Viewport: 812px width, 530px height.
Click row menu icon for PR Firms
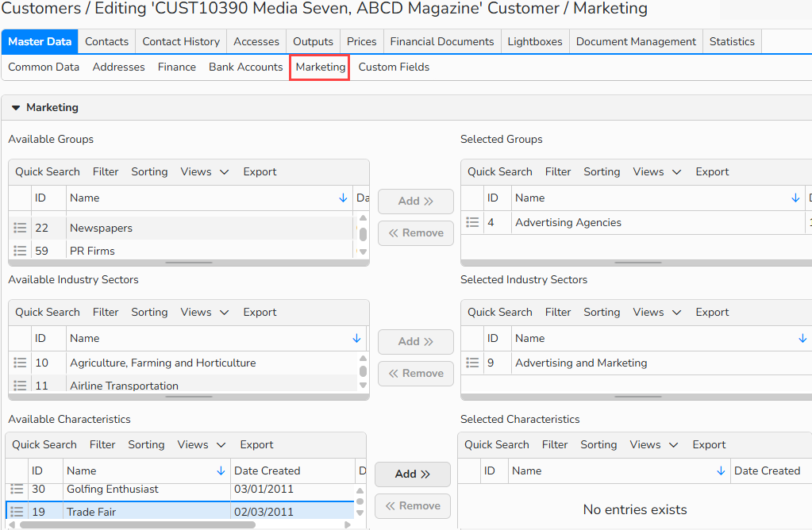pos(20,251)
